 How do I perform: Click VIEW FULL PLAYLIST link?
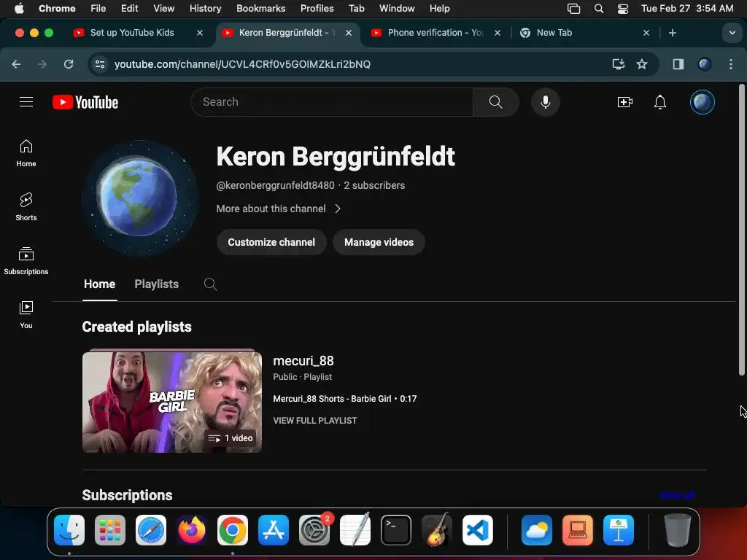point(315,421)
